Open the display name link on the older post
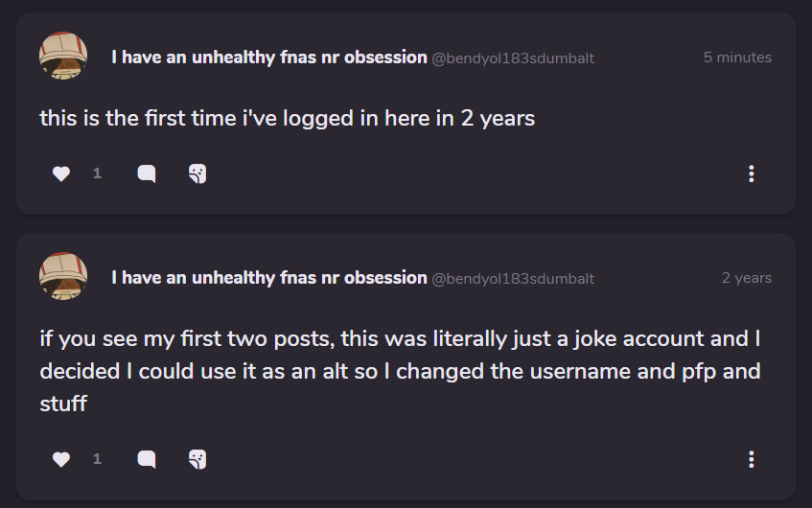 268,278
